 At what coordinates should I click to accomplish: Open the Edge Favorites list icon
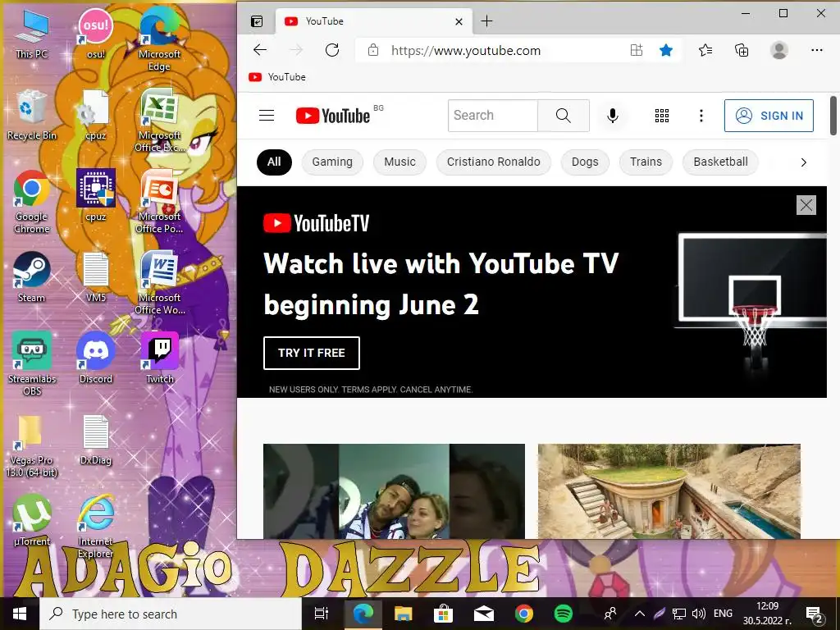pos(705,50)
